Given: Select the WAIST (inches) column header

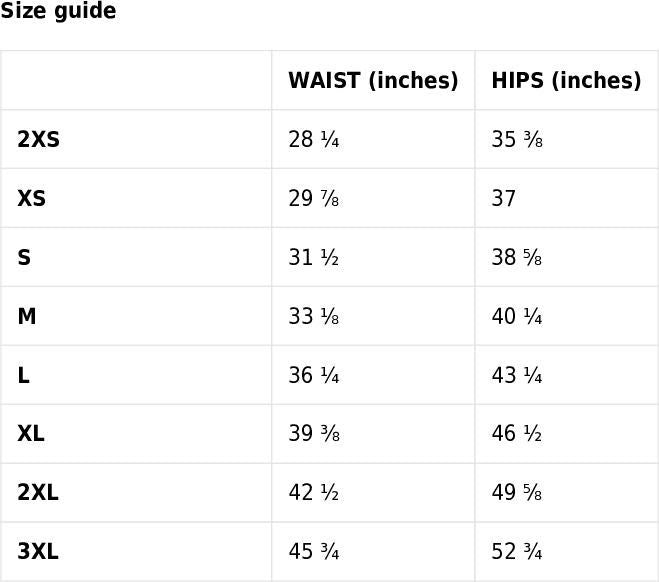Looking at the screenshot, I should point(373,81).
